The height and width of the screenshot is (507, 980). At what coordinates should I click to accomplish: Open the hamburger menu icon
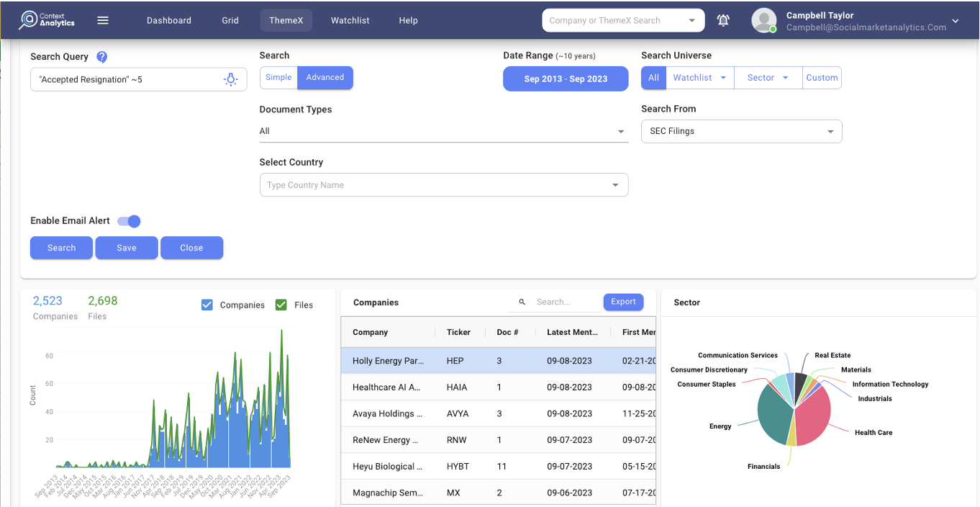tap(103, 20)
